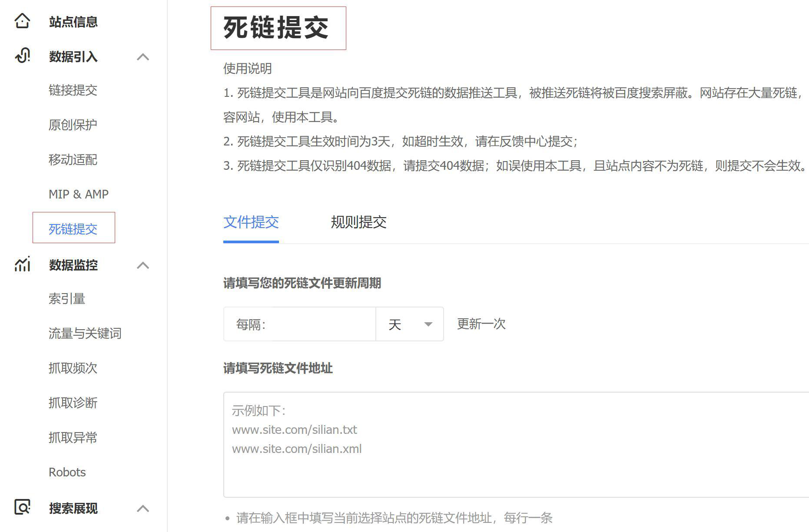The height and width of the screenshot is (532, 809).
Task: Open the Robots sidebar item
Action: pos(67,472)
